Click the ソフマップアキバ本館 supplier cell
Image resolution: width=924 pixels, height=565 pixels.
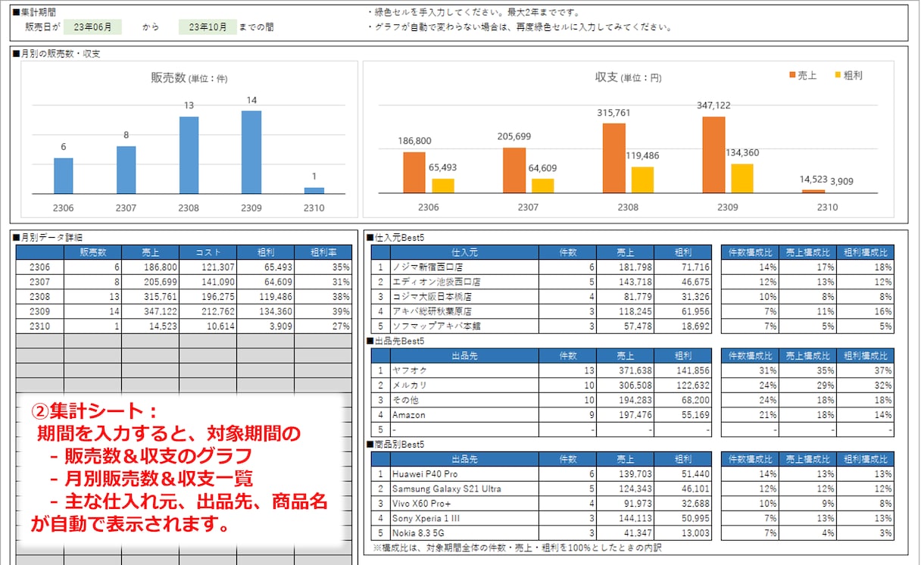pos(464,326)
